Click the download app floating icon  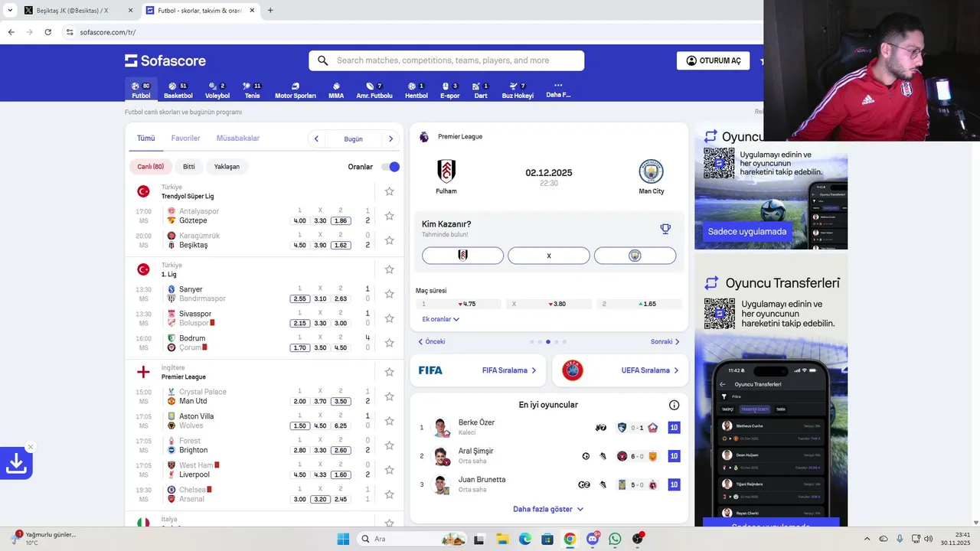[x=15, y=463]
